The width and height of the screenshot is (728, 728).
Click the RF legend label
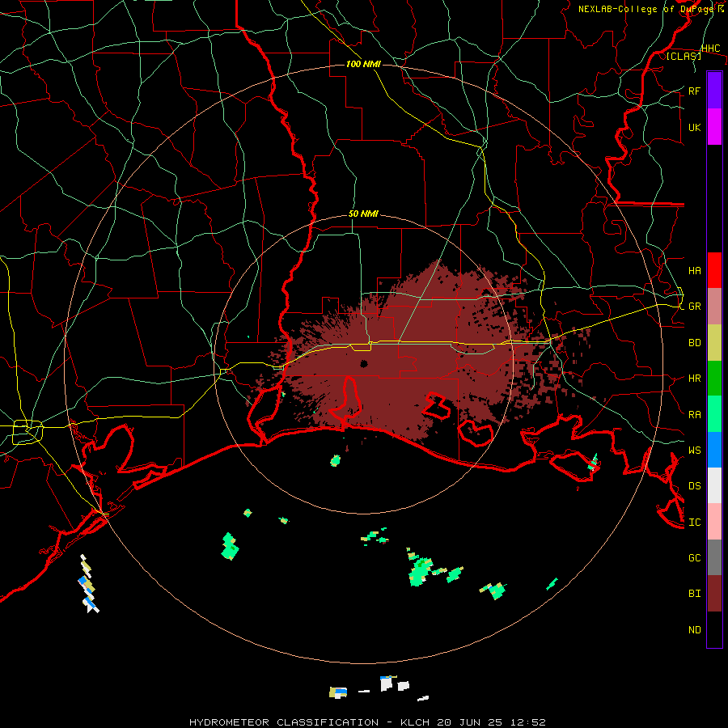pyautogui.click(x=694, y=91)
